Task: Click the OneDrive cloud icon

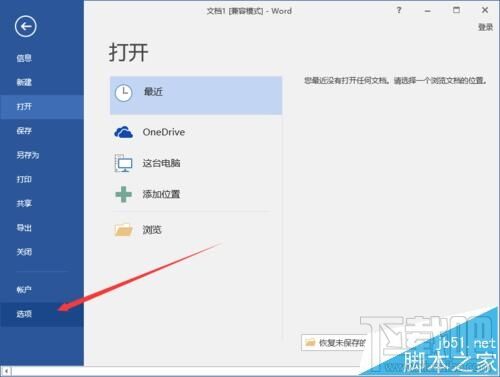Action: [123, 132]
